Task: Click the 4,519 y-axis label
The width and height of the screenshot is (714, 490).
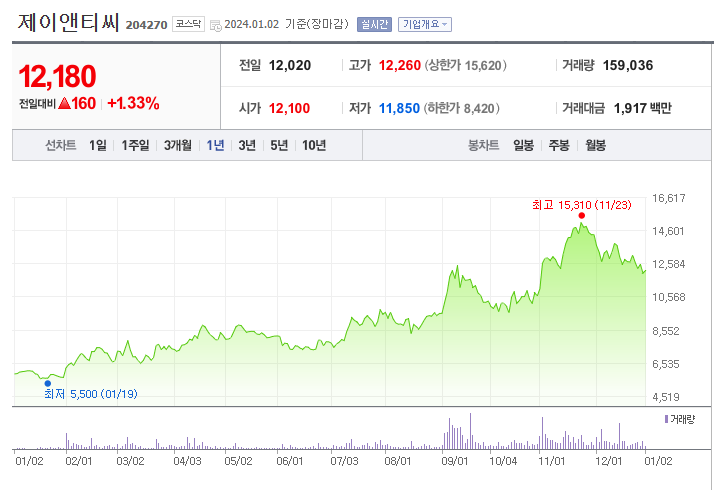Action: point(666,397)
